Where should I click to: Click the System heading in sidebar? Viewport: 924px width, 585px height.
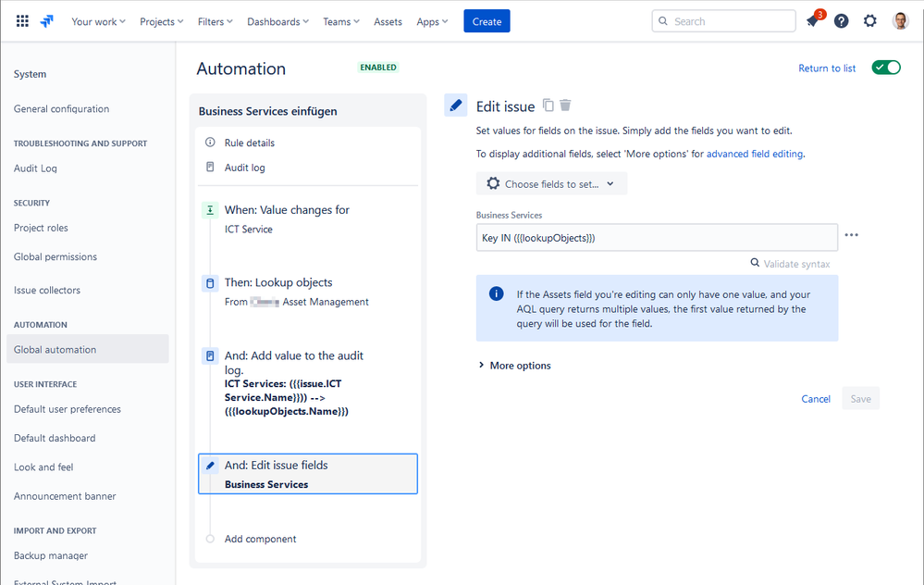click(x=30, y=74)
